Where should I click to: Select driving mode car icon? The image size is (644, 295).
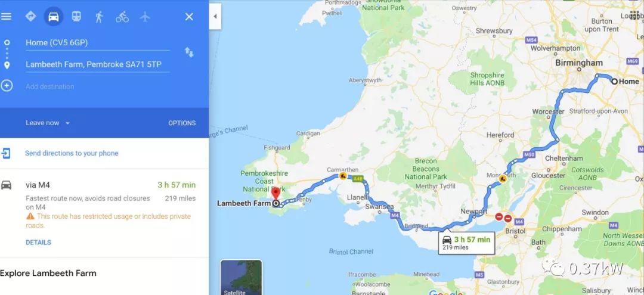[x=54, y=17]
